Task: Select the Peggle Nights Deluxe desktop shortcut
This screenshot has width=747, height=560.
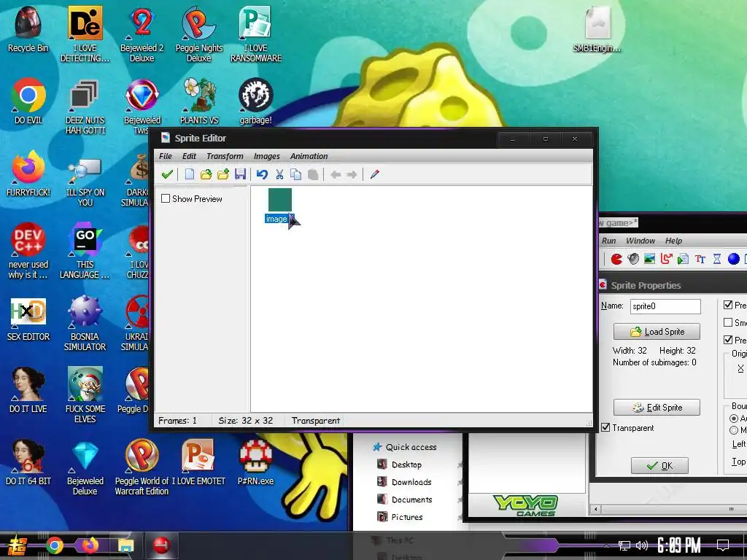Action: click(199, 34)
